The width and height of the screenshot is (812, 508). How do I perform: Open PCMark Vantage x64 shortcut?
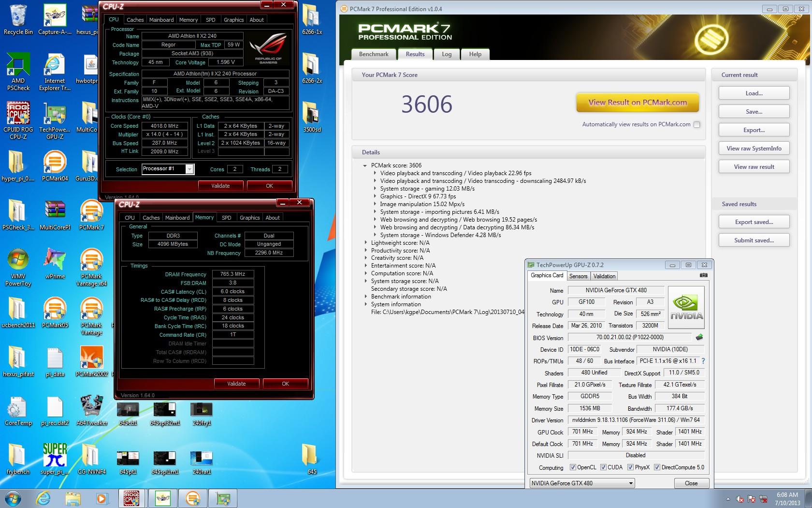pos(91,268)
